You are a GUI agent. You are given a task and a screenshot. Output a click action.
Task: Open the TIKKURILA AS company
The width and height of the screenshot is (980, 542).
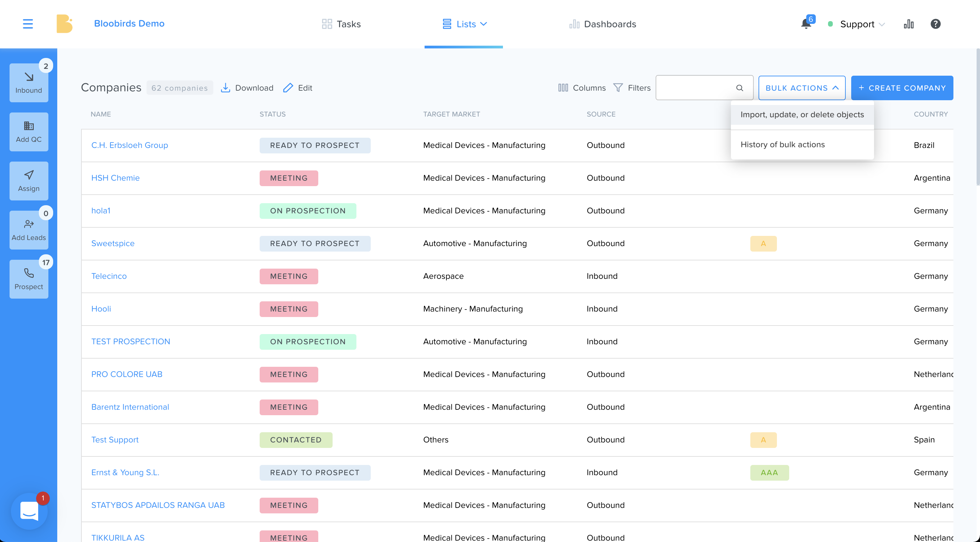point(118,538)
